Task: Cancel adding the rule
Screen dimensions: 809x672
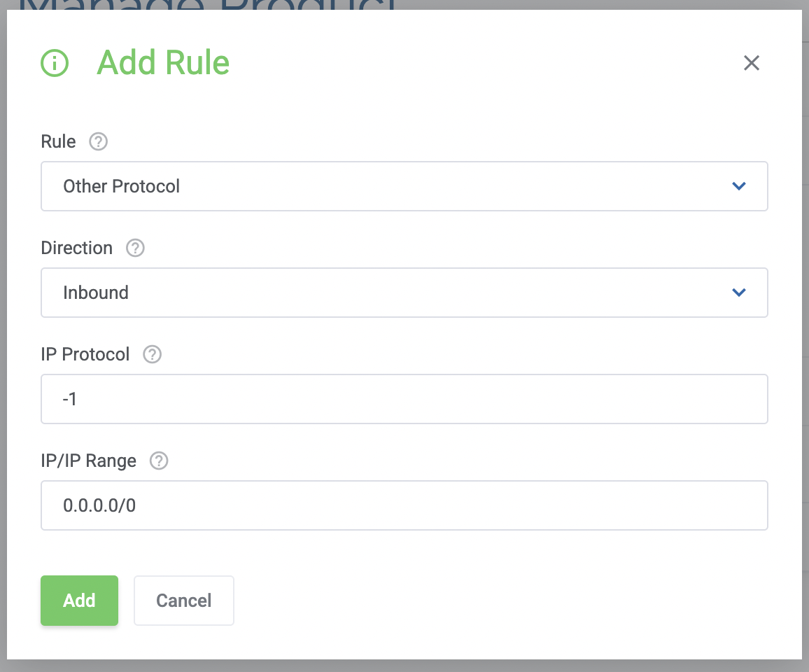Action: pyautogui.click(x=183, y=601)
